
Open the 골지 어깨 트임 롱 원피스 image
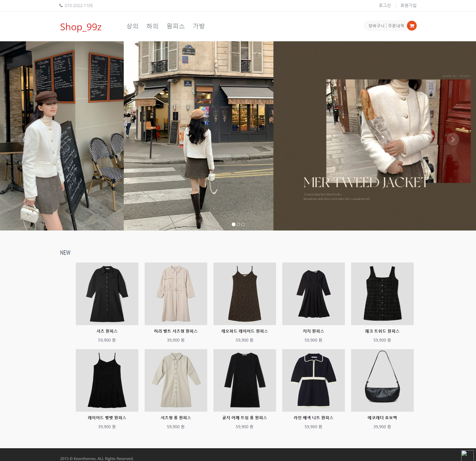[x=245, y=380]
